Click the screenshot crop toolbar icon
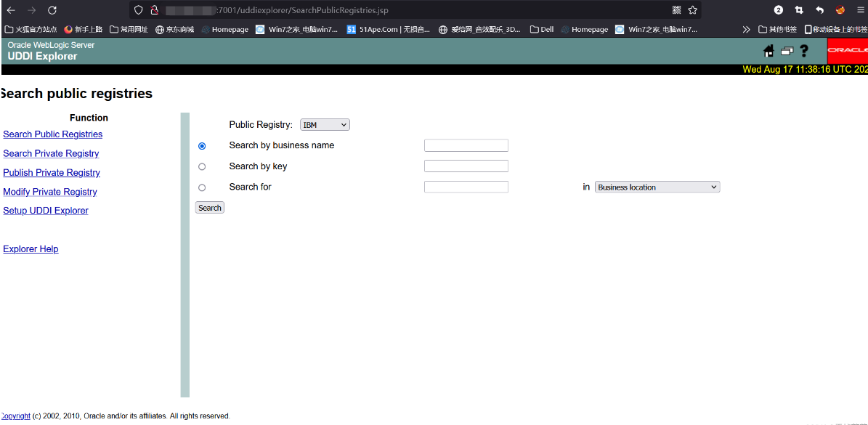 [799, 10]
